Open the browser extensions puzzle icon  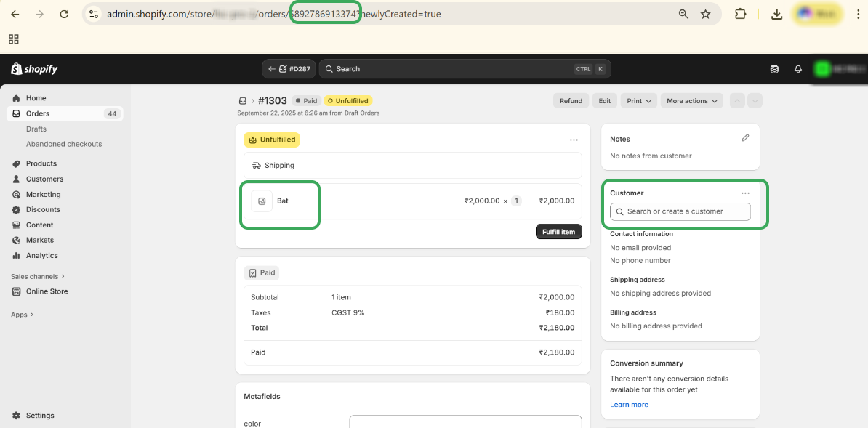tap(740, 15)
